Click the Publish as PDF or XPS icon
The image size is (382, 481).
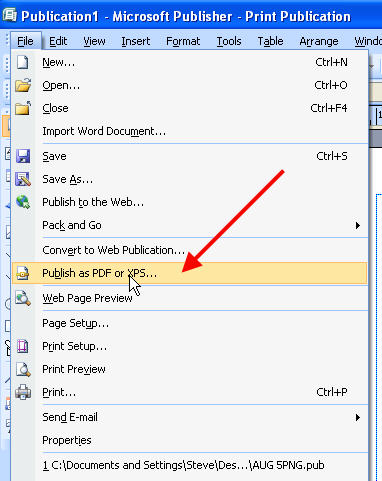tap(23, 273)
